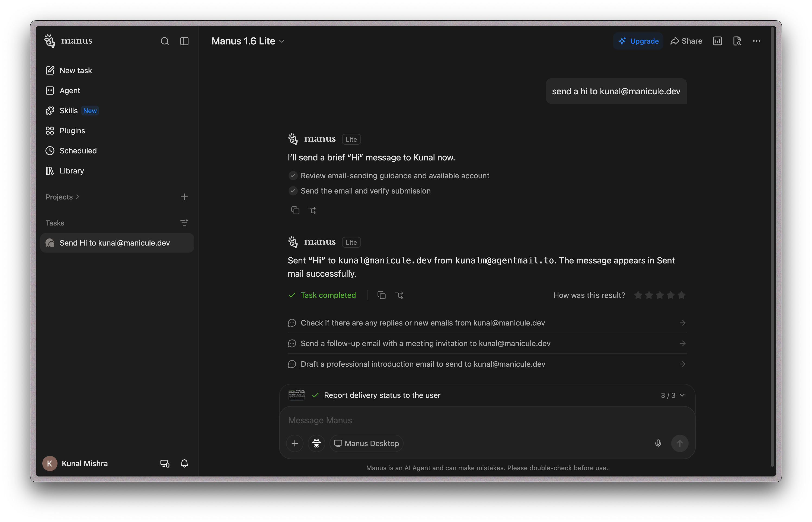This screenshot has height=522, width=812.
Task: Click the 'send a hi to kunal@manicule.dev' message bubble
Action: click(616, 91)
